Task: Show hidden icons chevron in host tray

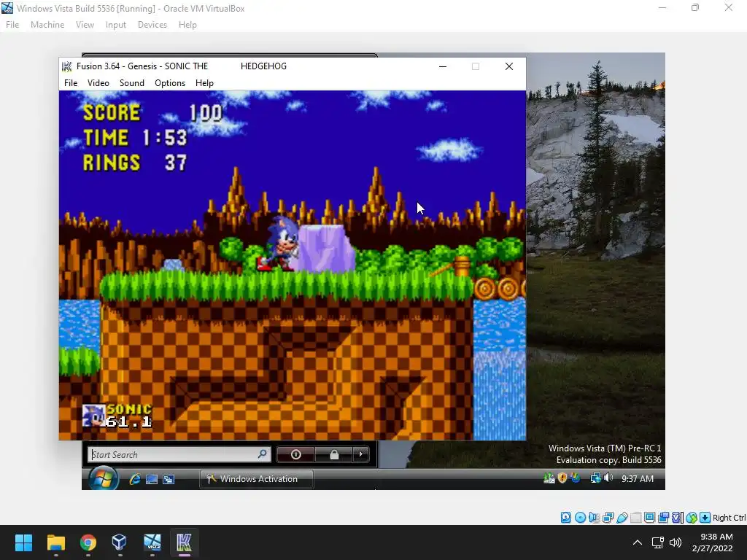Action: 638,542
